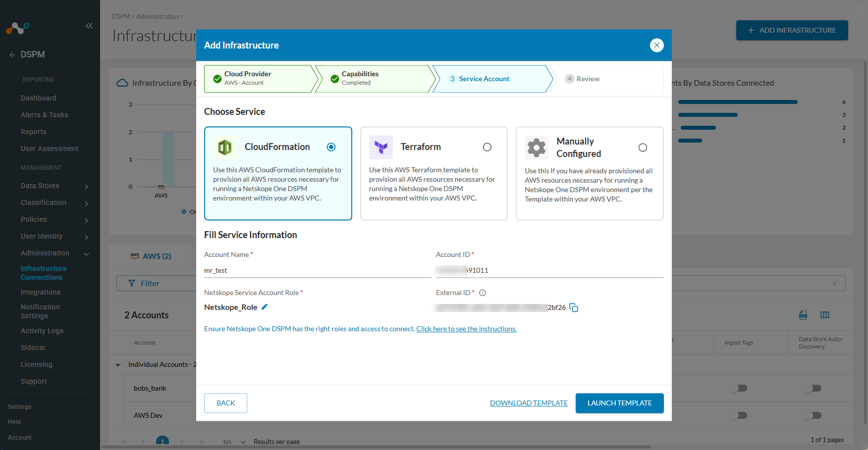Select the Manually Configured radio option
The image size is (868, 450).
643,148
